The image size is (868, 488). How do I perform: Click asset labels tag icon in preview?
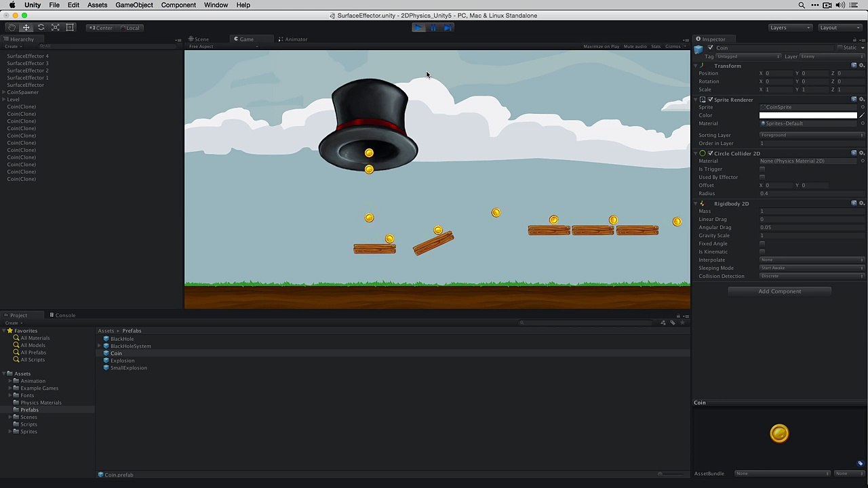click(861, 464)
